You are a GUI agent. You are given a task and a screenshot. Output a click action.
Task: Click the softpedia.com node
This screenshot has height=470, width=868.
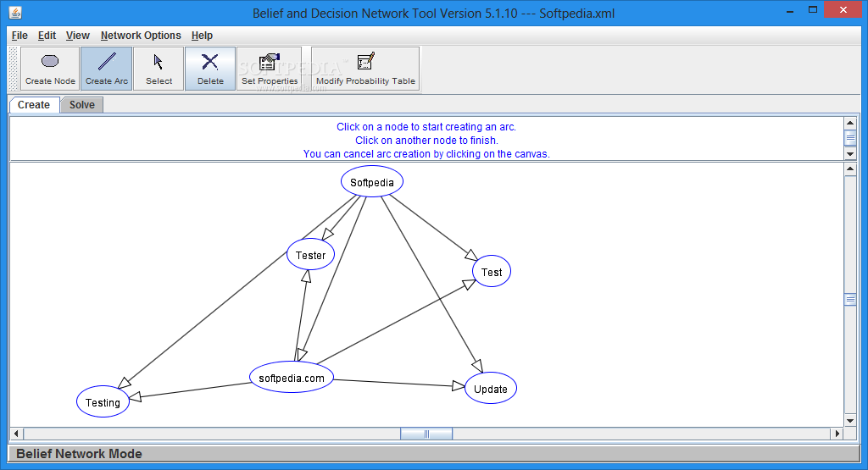point(292,377)
